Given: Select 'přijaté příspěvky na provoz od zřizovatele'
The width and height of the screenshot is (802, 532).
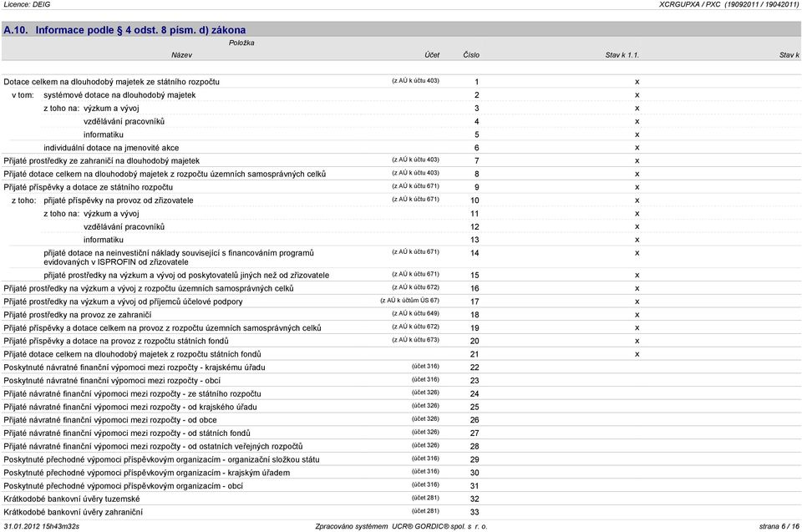Looking at the screenshot, I should 118,200.
